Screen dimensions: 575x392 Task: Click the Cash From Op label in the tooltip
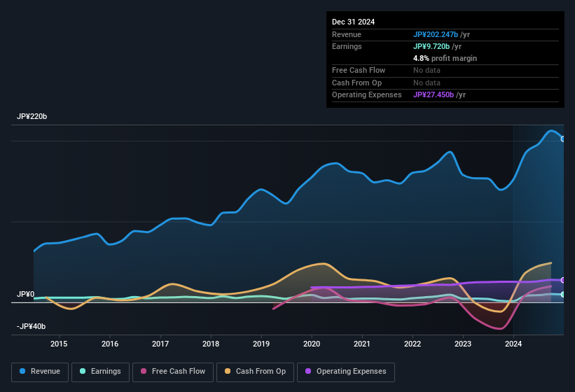point(356,83)
